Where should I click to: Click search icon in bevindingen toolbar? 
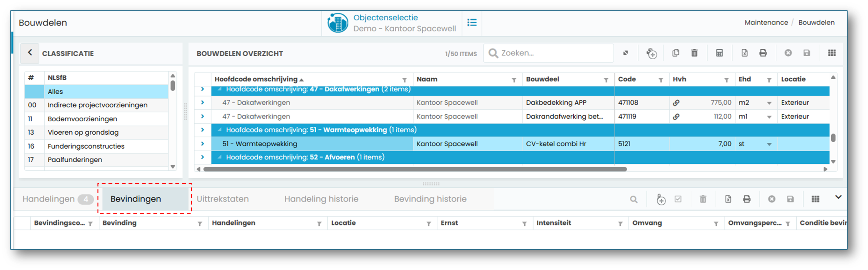click(634, 199)
